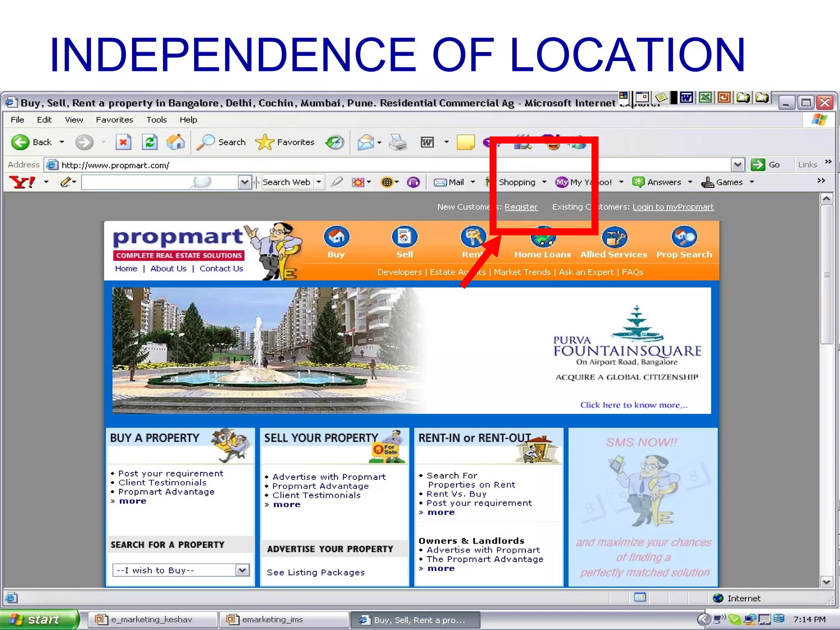The width and height of the screenshot is (840, 630).
Task: Click the Yahoo toolbar pencil icon
Action: (66, 182)
